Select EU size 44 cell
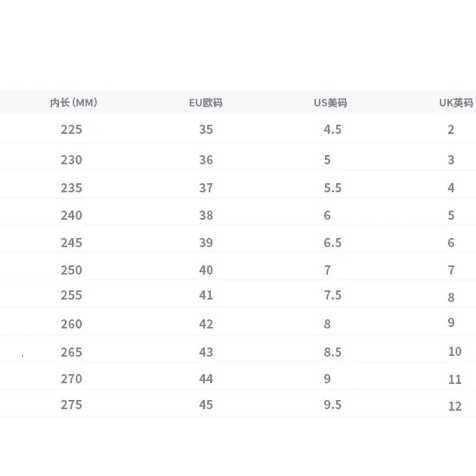This screenshot has width=476, height=476. coord(206,379)
